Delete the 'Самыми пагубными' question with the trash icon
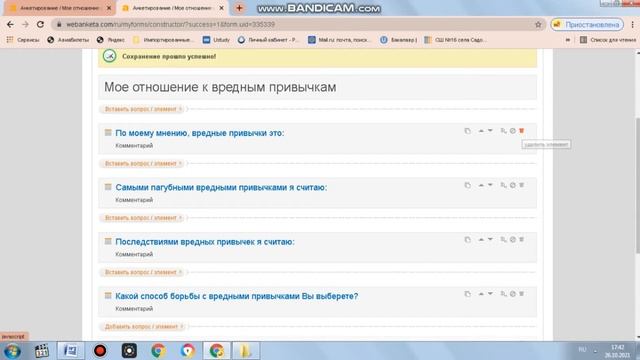 (x=521, y=185)
